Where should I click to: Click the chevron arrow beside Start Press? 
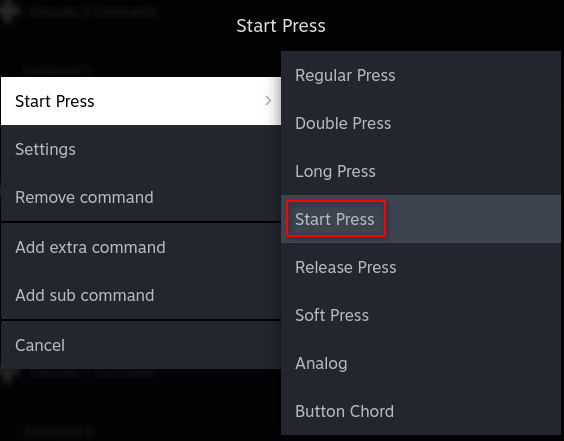tap(268, 101)
